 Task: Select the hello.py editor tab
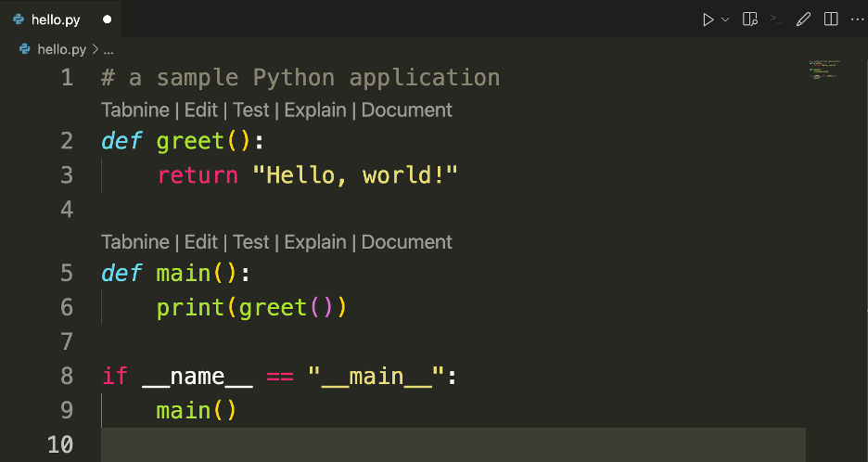point(55,19)
